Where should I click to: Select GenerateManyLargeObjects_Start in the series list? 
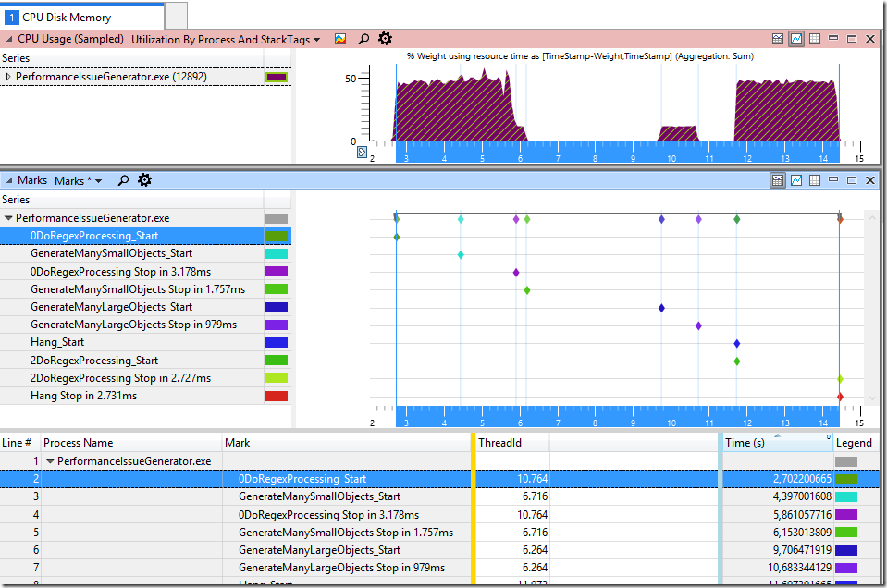145,307
